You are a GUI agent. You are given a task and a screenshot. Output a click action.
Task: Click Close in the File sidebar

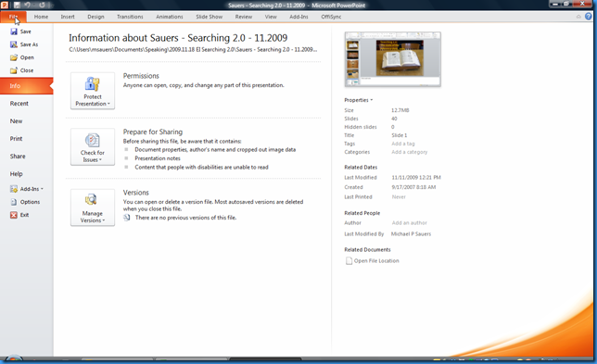point(21,70)
